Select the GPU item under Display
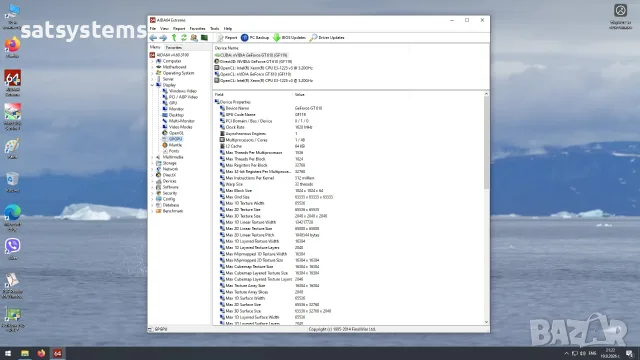Screen dimensions: 640x360 [x=173, y=103]
